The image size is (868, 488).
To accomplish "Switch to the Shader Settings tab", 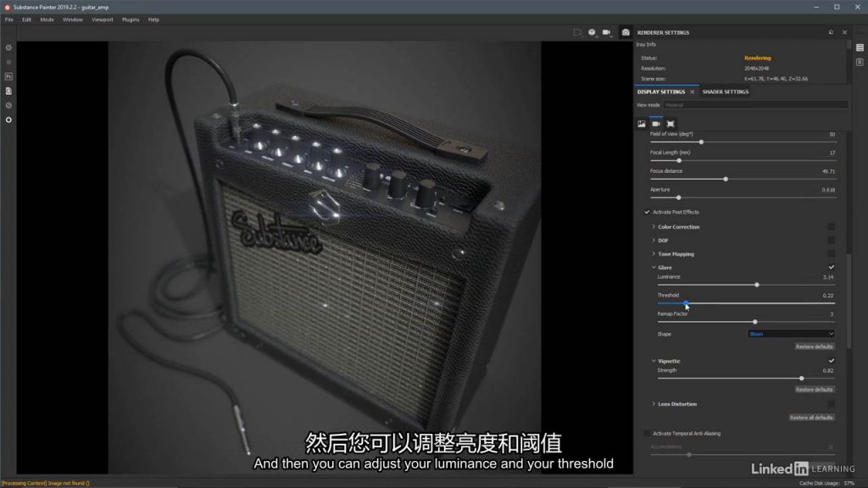I will point(726,91).
